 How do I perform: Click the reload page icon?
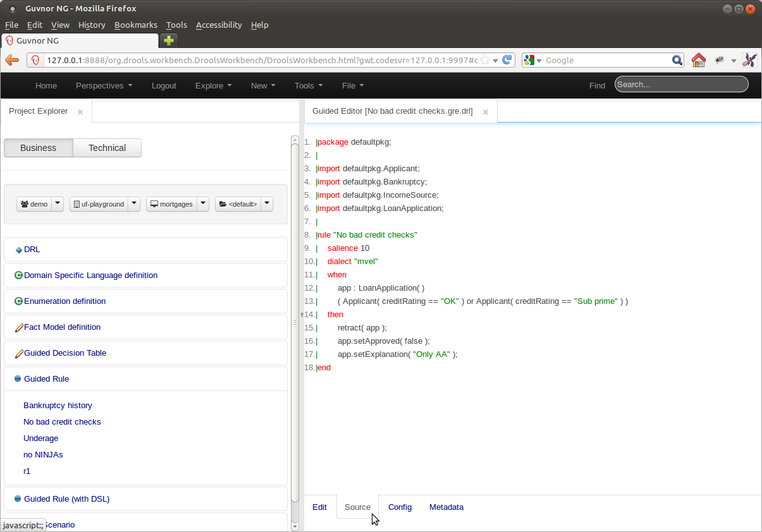click(x=507, y=60)
